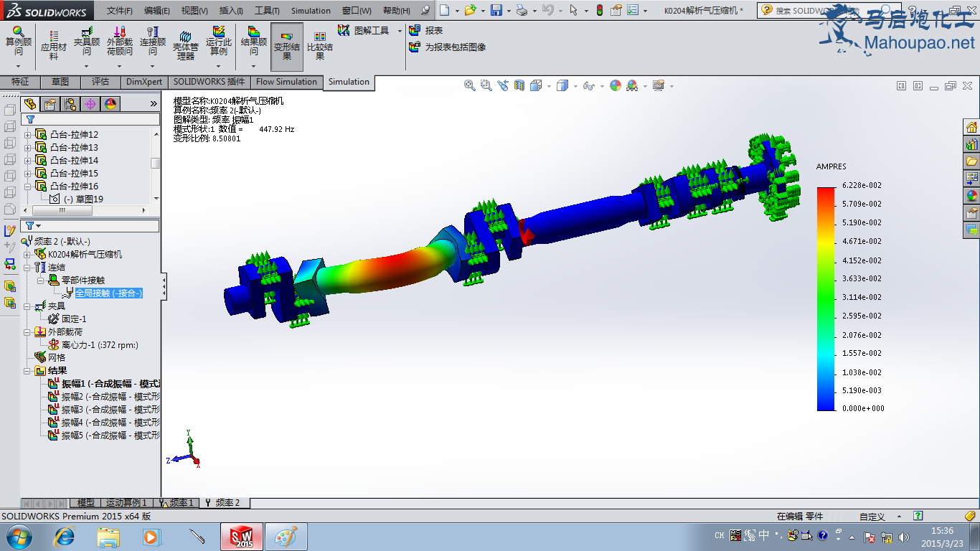Screen dimensions: 980x551
Task: Switch to the Flow Simulation tab
Action: pyautogui.click(x=286, y=82)
